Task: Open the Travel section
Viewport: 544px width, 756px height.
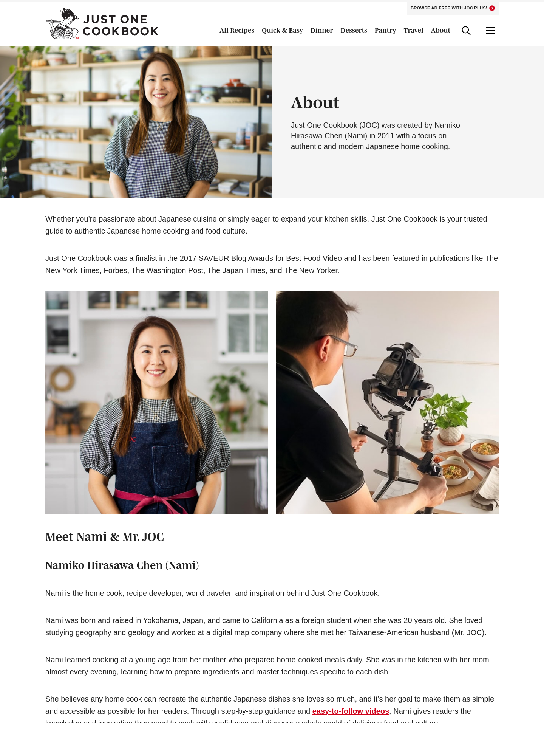Action: pos(413,30)
